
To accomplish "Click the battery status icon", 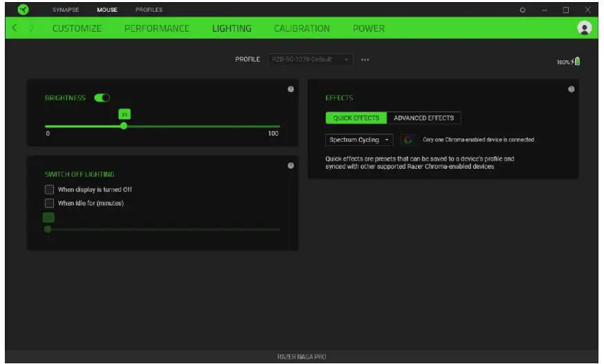I will point(577,62).
